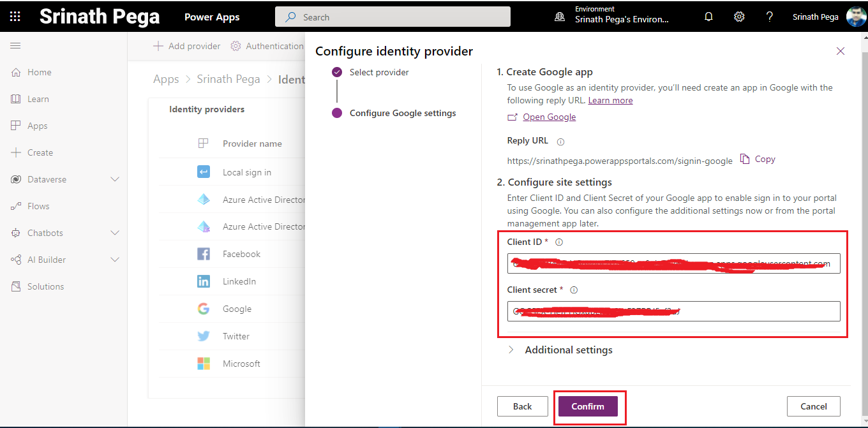Open the settings gear icon
The width and height of the screenshot is (868, 428).
(x=739, y=17)
